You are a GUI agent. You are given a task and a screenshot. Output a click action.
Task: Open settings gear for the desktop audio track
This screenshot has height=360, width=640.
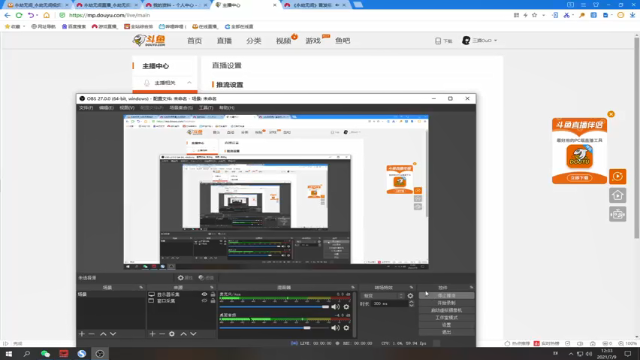[346, 328]
